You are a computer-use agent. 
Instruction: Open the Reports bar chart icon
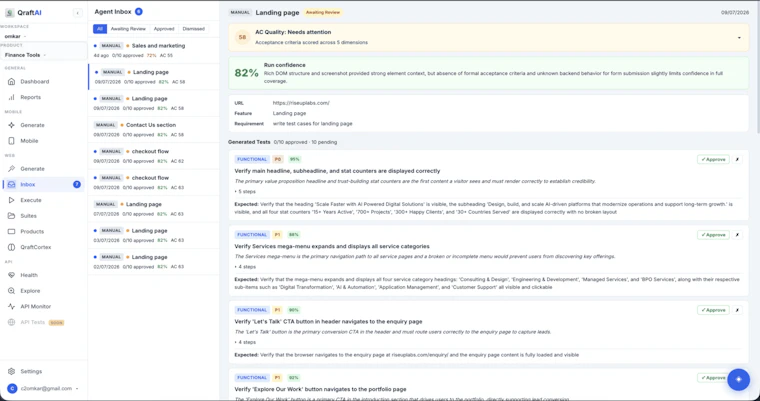pyautogui.click(x=12, y=97)
